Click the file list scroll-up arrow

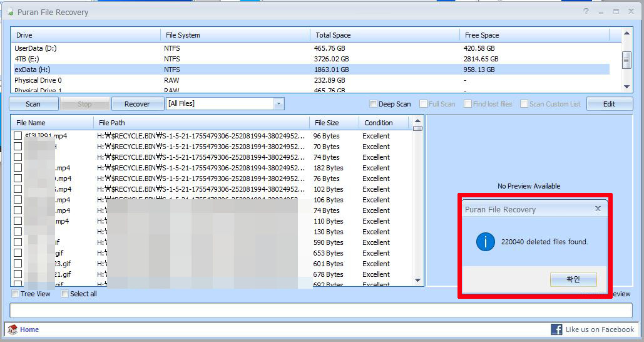(417, 121)
